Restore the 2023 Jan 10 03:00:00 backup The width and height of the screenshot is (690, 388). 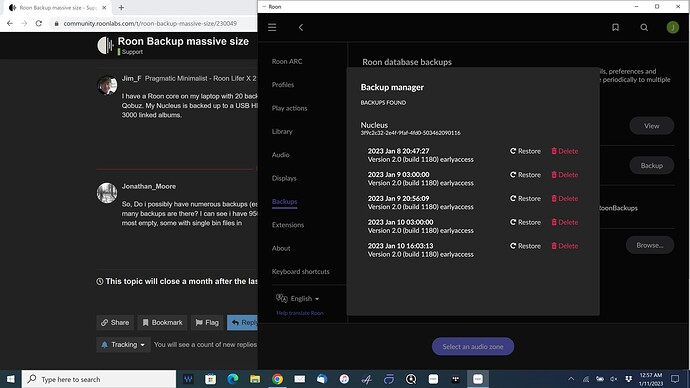click(525, 222)
